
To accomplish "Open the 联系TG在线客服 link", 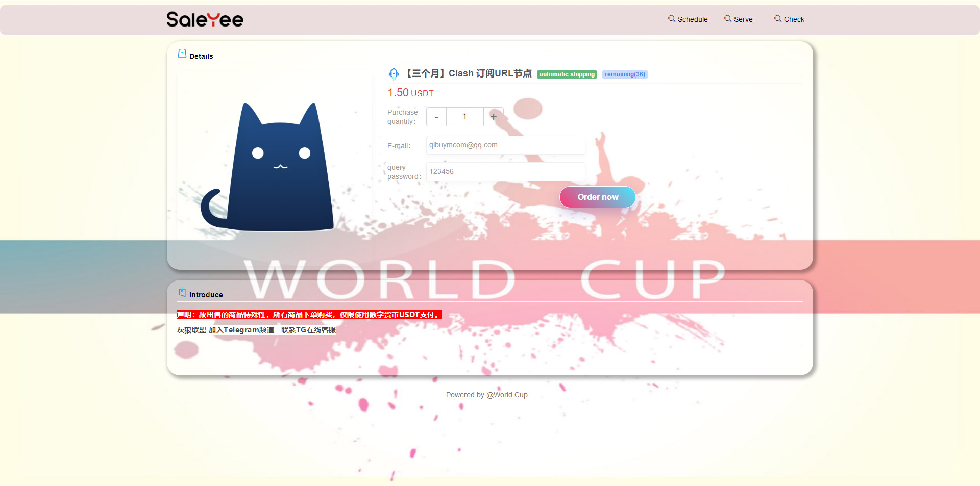I will [x=308, y=330].
